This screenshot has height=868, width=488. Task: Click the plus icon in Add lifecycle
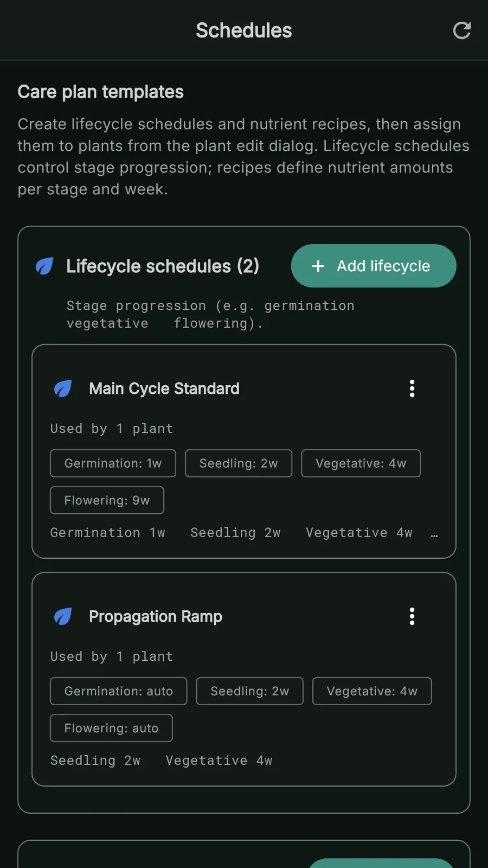click(318, 266)
